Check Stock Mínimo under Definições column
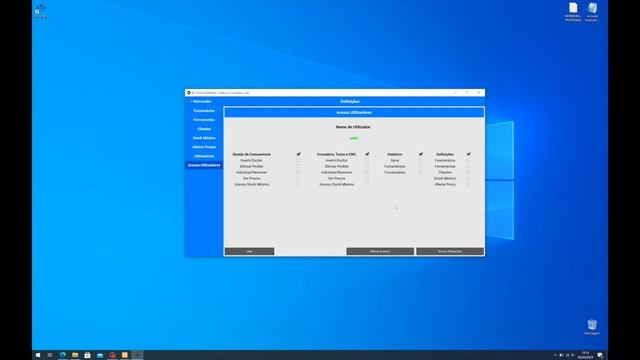 pos(468,178)
